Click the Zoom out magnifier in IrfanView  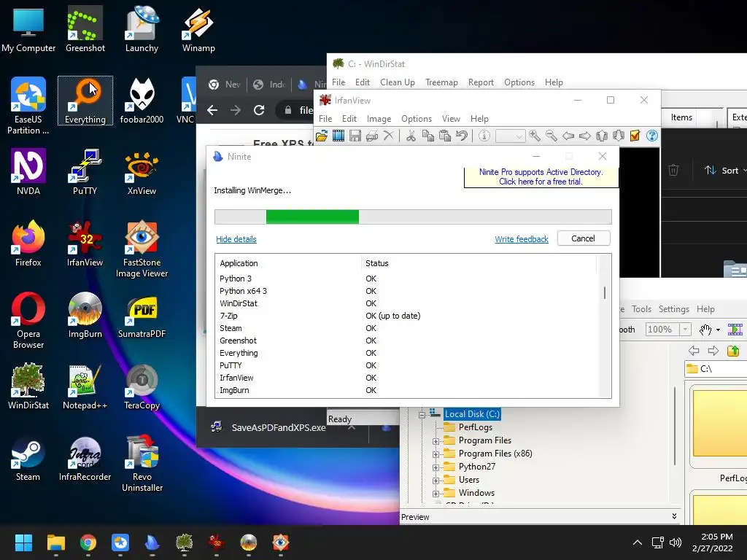click(551, 136)
